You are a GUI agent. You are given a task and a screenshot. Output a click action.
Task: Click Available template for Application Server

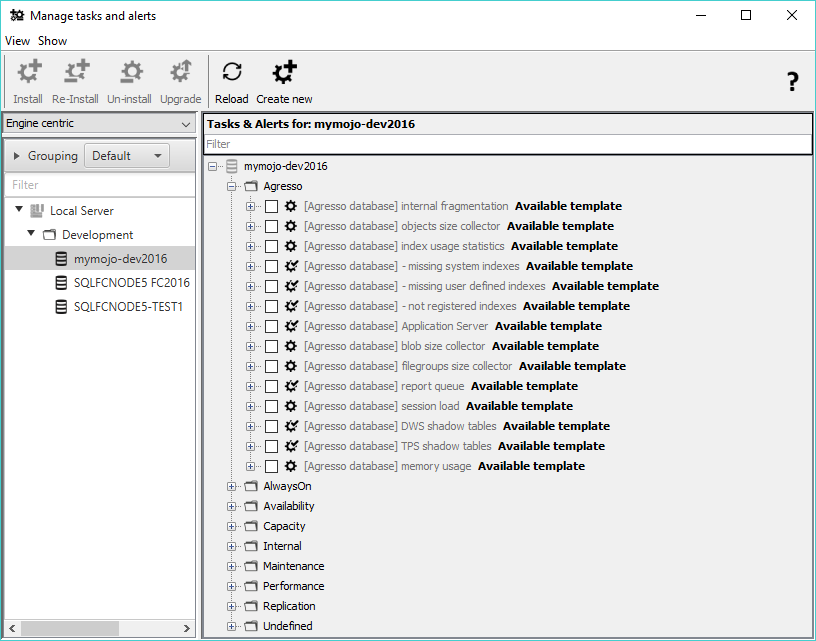548,326
